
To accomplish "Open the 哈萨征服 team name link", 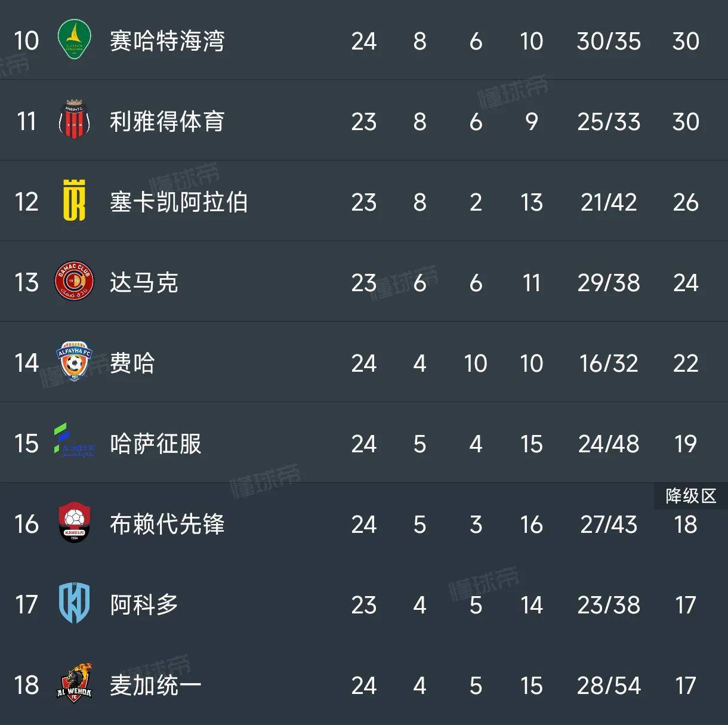I will tap(155, 444).
